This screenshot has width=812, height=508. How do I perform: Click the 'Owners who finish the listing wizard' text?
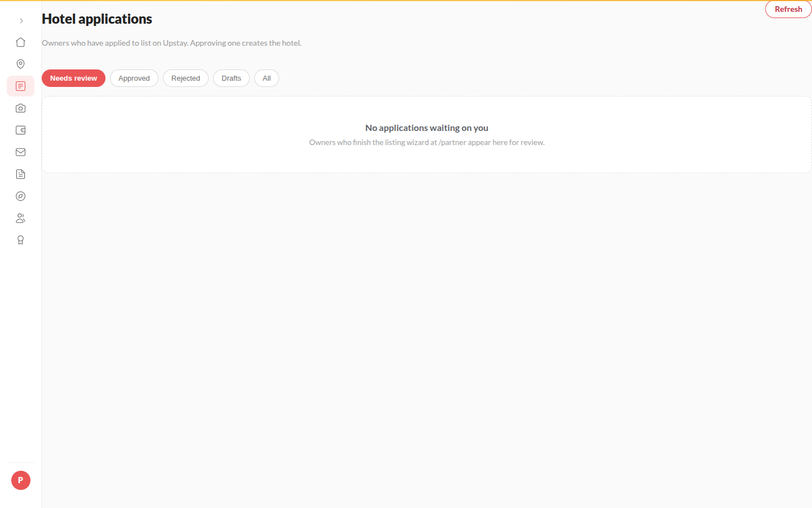pos(427,142)
